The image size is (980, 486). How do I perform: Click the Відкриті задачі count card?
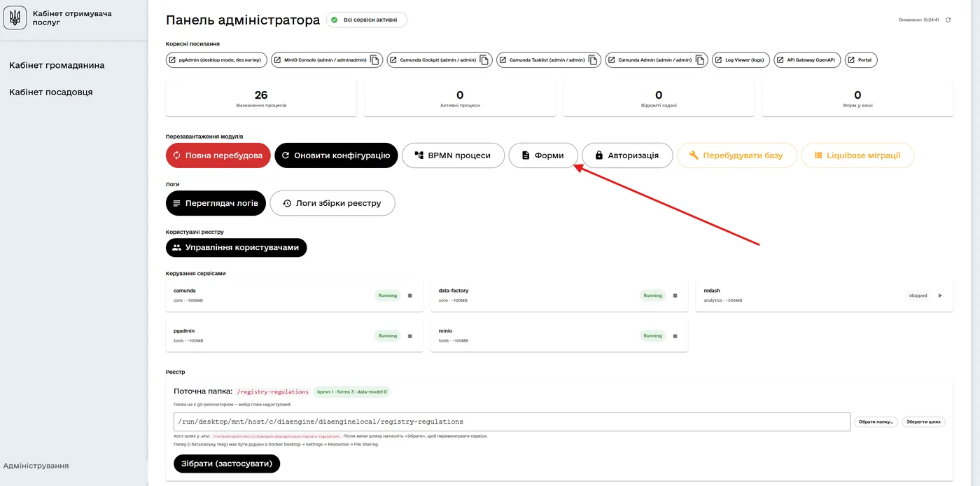pyautogui.click(x=659, y=98)
